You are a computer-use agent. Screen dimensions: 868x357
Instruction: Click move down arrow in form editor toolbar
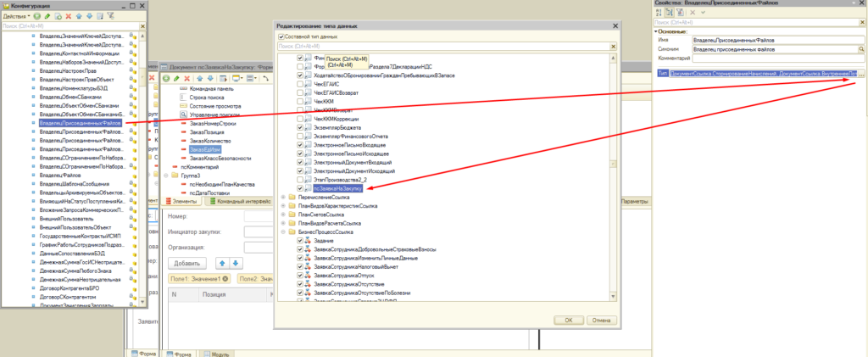tap(210, 79)
